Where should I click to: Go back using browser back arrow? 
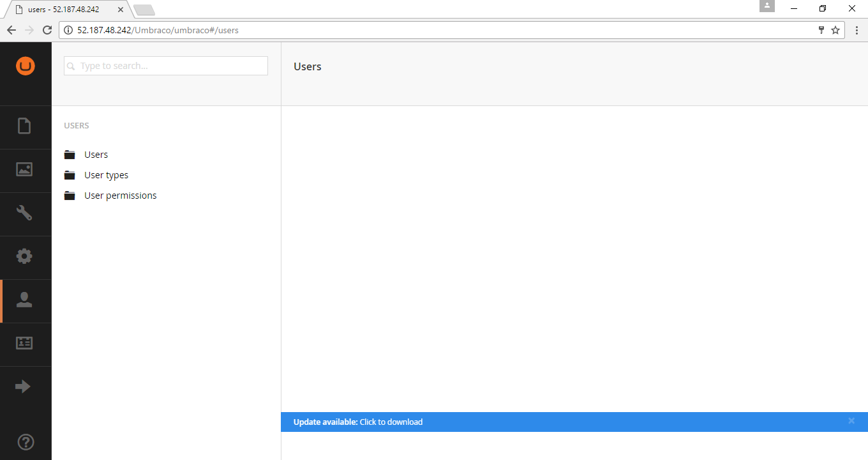(11, 30)
